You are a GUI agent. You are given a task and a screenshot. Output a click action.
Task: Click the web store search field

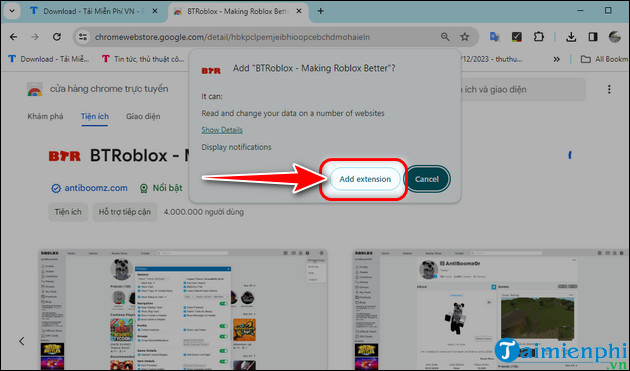pyautogui.click(x=522, y=89)
